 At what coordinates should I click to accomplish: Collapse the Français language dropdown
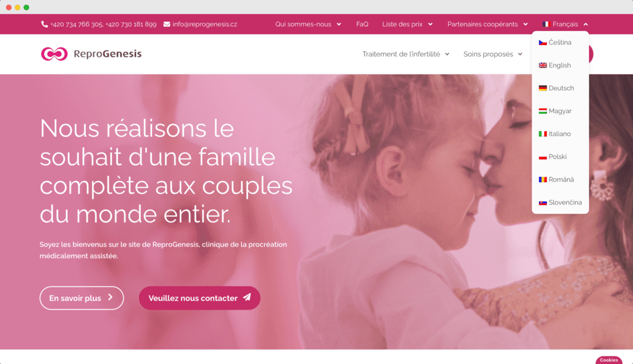(x=565, y=24)
